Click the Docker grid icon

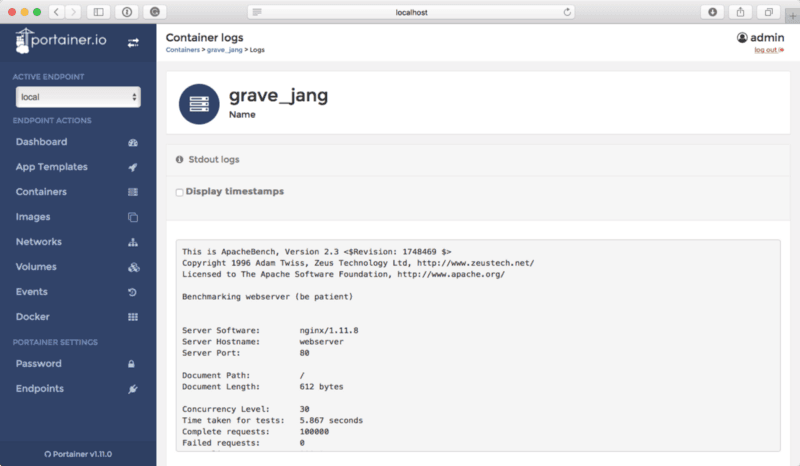click(x=133, y=317)
